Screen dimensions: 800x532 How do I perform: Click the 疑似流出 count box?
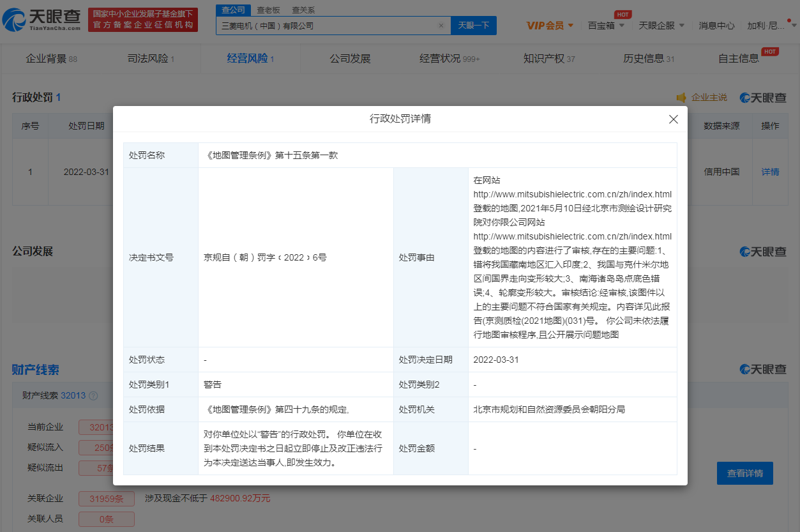(x=96, y=467)
